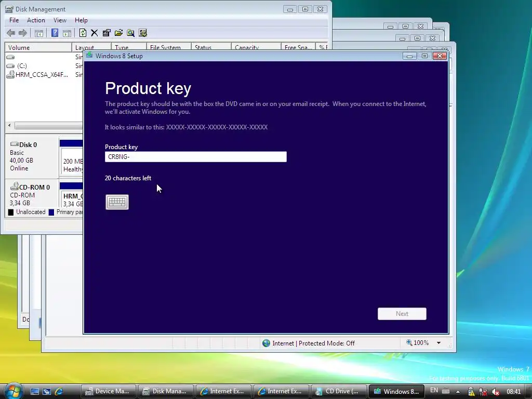Click the taskbar clock 08:41
Image resolution: width=532 pixels, height=399 pixels.
[514, 392]
